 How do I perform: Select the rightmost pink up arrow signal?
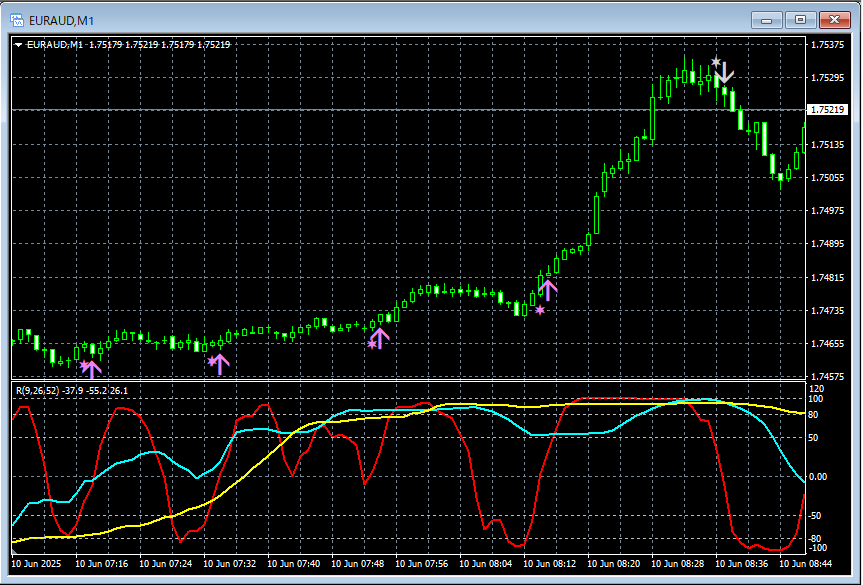click(x=548, y=290)
